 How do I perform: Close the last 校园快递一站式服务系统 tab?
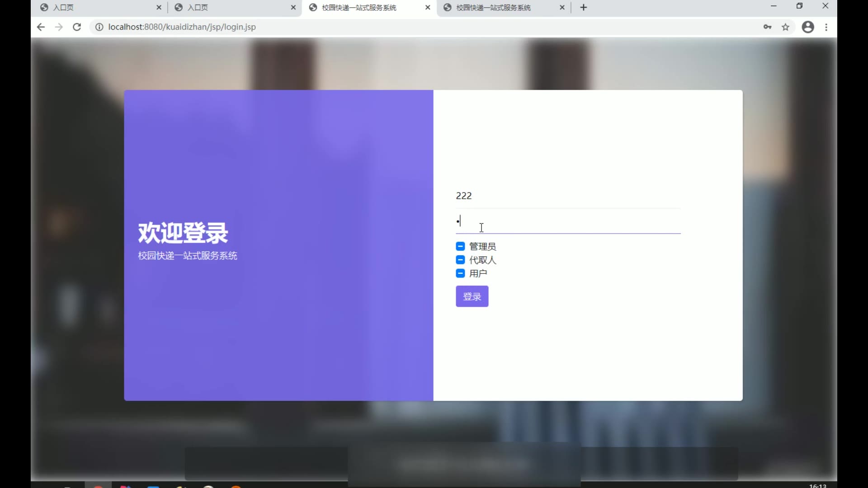(562, 7)
